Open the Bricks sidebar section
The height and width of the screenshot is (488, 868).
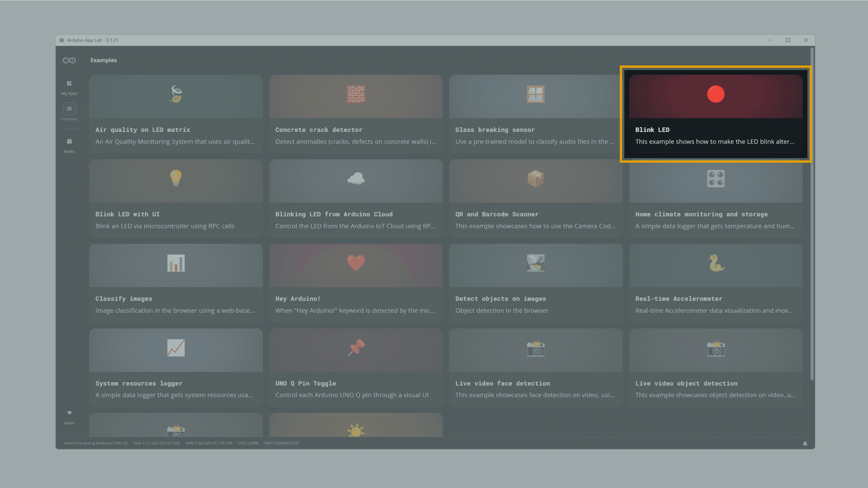[69, 145]
